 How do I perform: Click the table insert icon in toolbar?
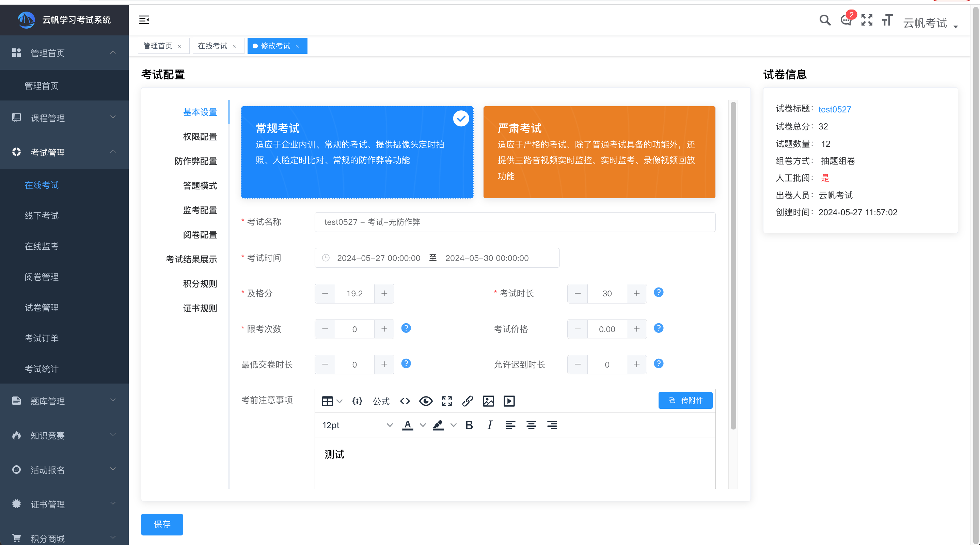coord(327,401)
